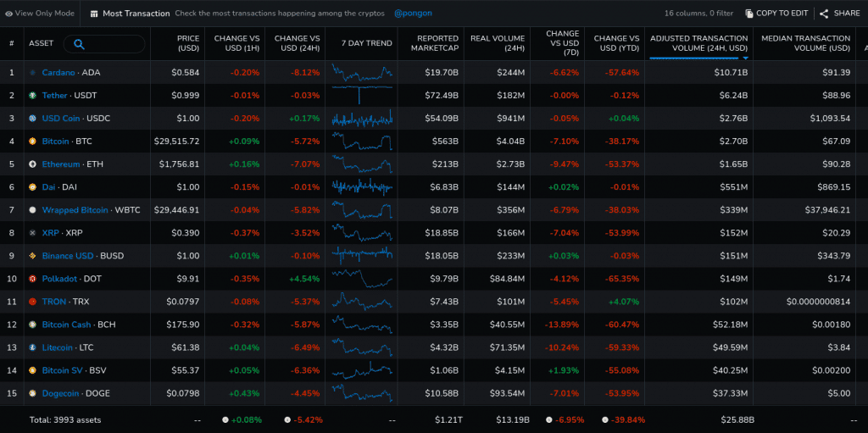Click the Cardano 7 day trend sparkline
Screen dimensions: 868x433
point(362,72)
